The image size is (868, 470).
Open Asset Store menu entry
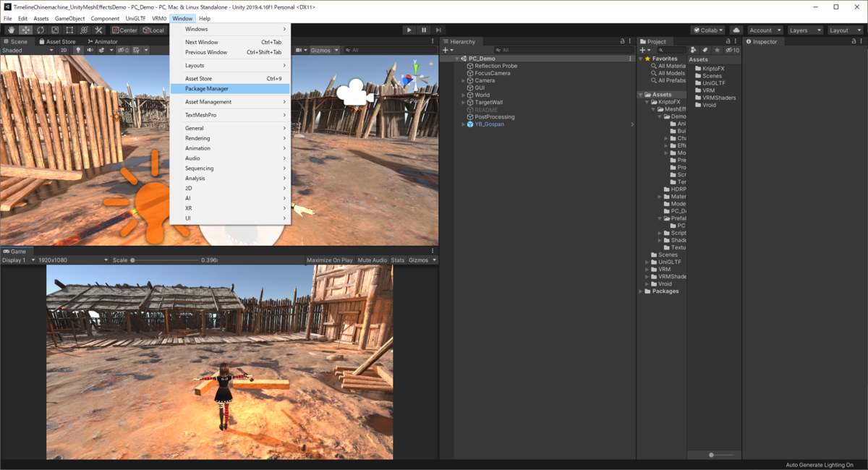click(x=230, y=79)
